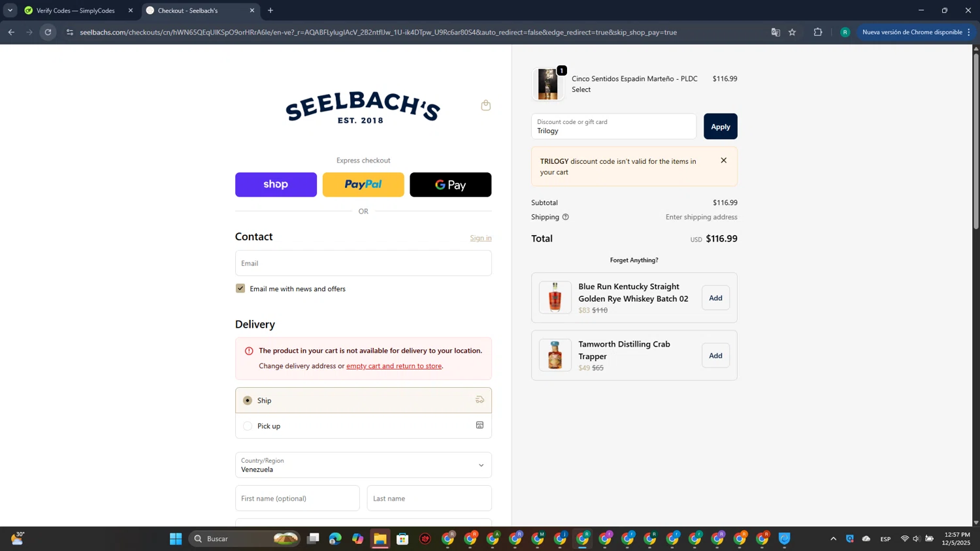Open Task View on the taskbar
This screenshot has width=980, height=551.
[313, 539]
